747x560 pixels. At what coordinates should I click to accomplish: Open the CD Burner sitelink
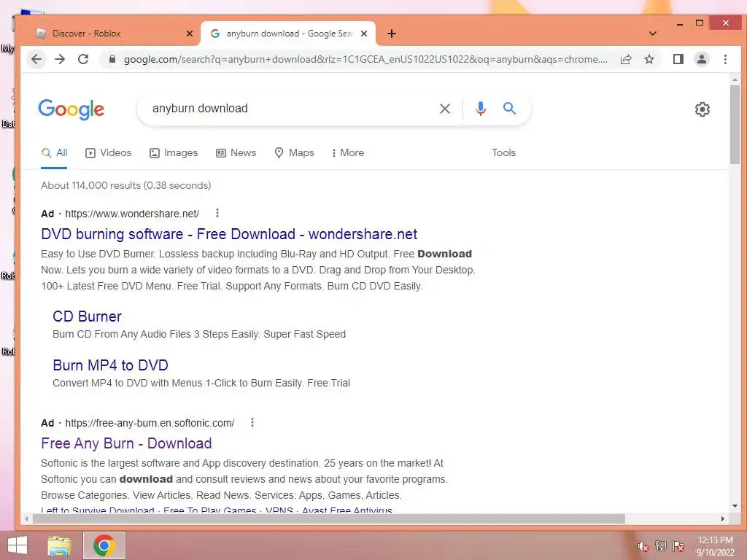[88, 316]
